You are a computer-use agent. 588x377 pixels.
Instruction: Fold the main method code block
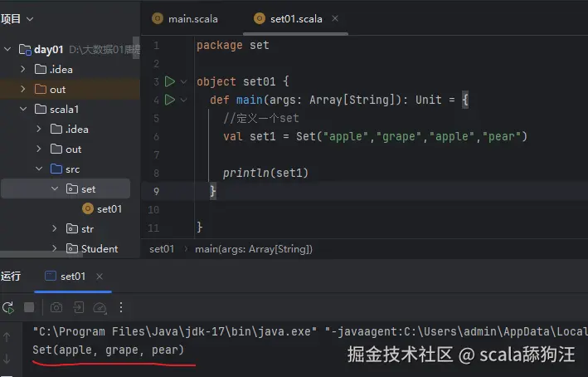(184, 100)
